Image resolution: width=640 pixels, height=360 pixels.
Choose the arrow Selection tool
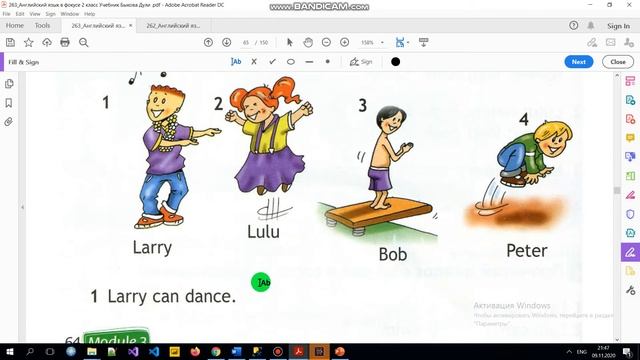290,42
